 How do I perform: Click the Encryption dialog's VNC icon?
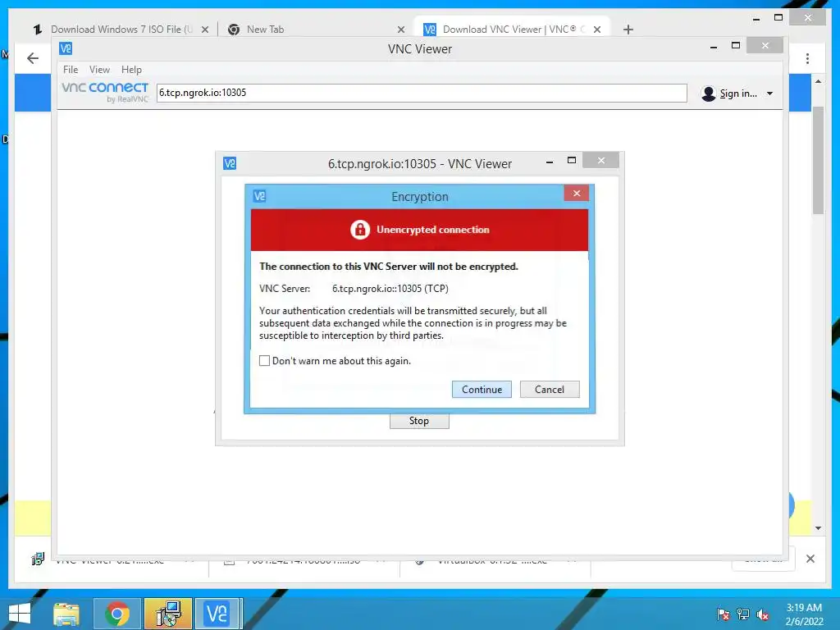tap(259, 196)
